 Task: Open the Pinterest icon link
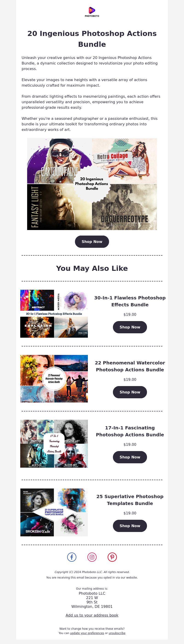[112, 557]
